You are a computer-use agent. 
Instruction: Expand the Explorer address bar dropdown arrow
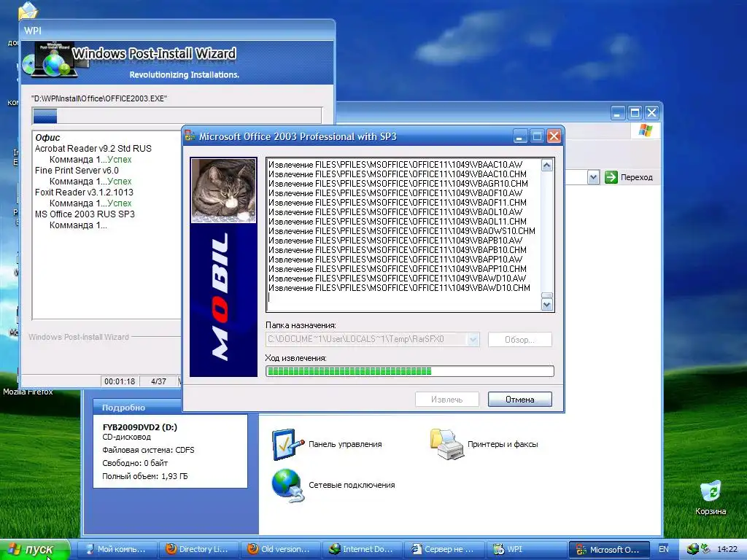click(x=593, y=177)
